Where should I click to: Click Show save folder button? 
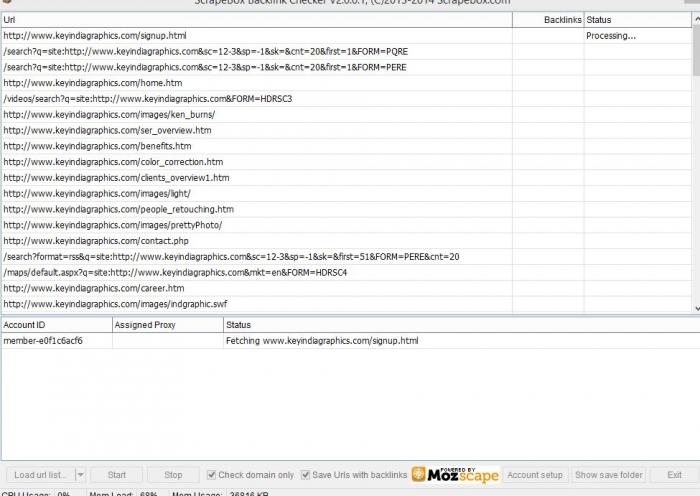[609, 475]
